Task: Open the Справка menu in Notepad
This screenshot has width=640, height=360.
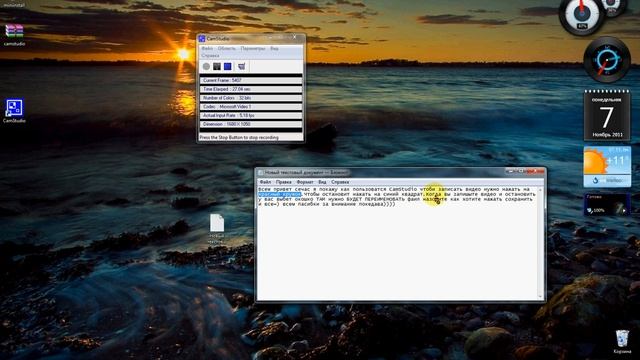Action: tap(340, 182)
